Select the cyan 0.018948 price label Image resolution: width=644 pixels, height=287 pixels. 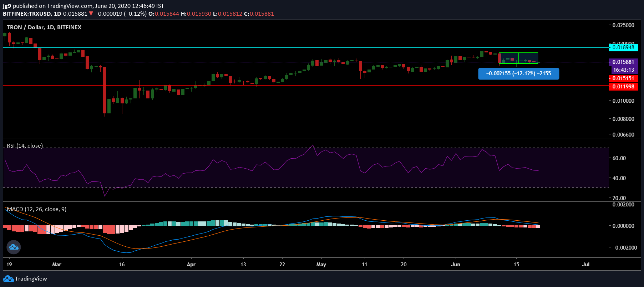click(x=623, y=47)
